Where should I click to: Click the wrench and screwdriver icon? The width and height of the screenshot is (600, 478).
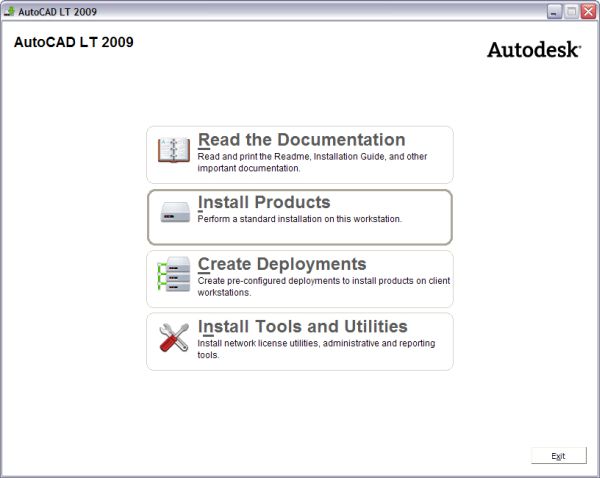click(x=174, y=337)
